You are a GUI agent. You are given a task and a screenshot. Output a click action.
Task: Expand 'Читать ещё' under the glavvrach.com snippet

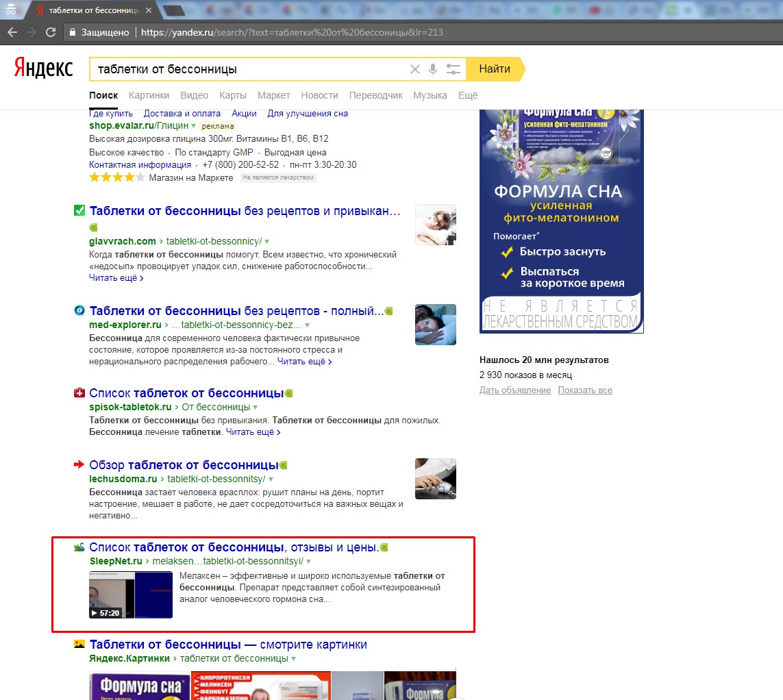point(116,278)
